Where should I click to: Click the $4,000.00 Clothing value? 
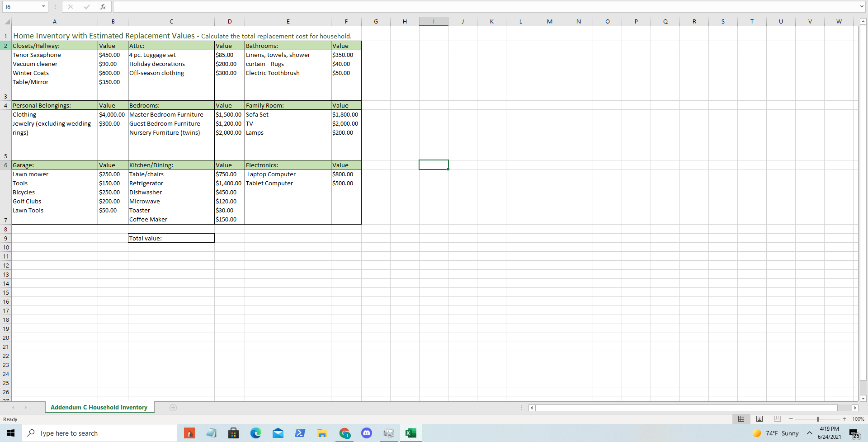tap(112, 115)
